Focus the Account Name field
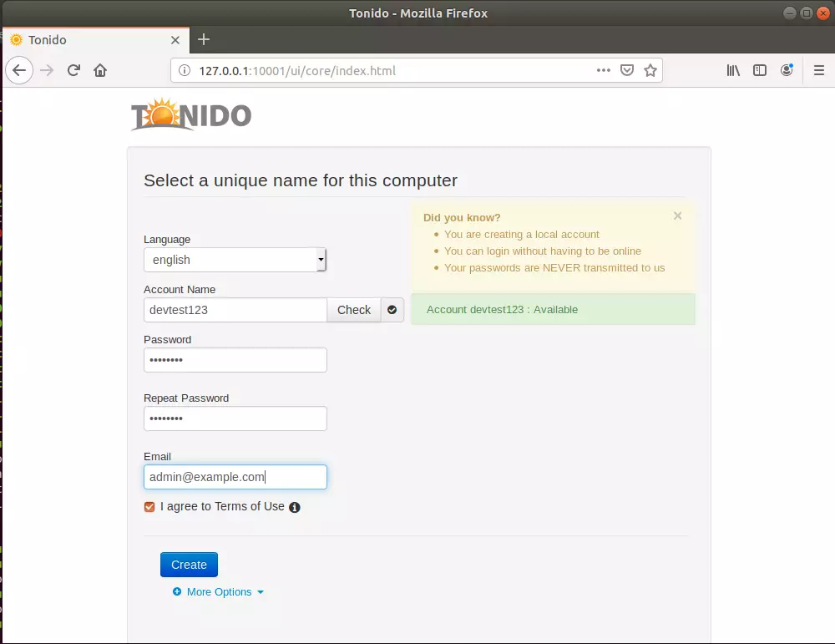Viewport: 835px width, 644px height. point(235,310)
